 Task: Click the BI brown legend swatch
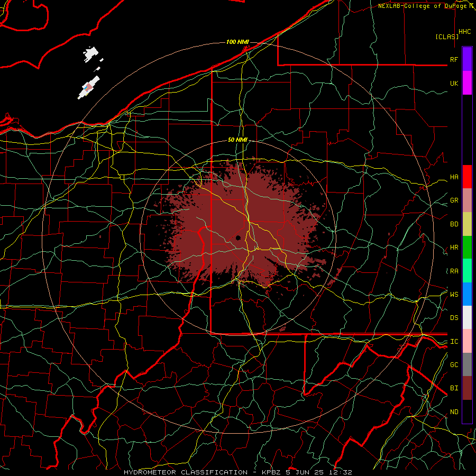467,388
